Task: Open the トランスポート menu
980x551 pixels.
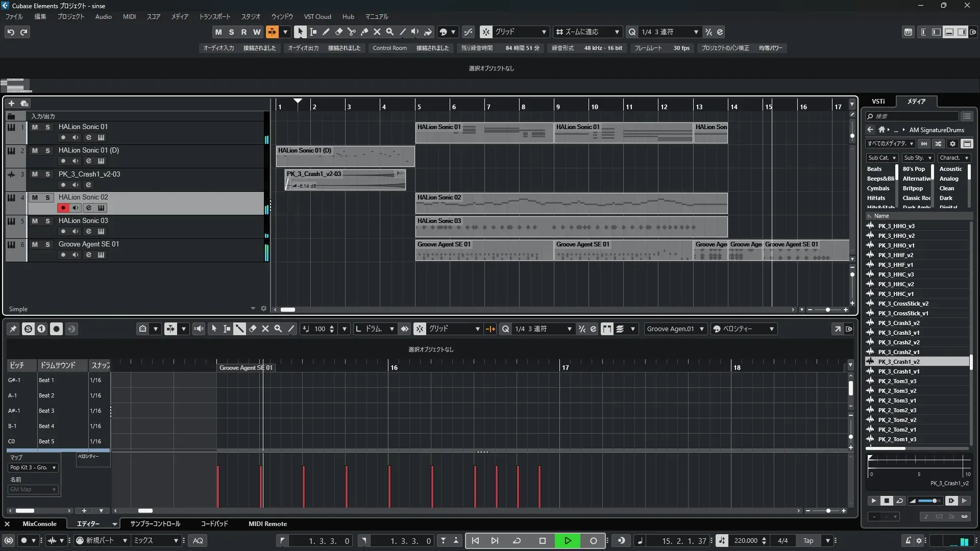Action: click(x=214, y=16)
